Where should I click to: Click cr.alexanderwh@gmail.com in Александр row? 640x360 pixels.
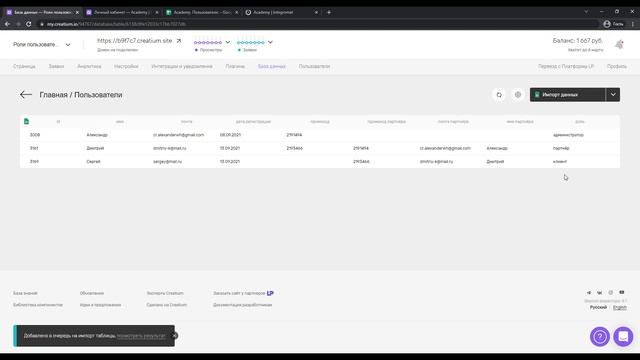tap(178, 135)
